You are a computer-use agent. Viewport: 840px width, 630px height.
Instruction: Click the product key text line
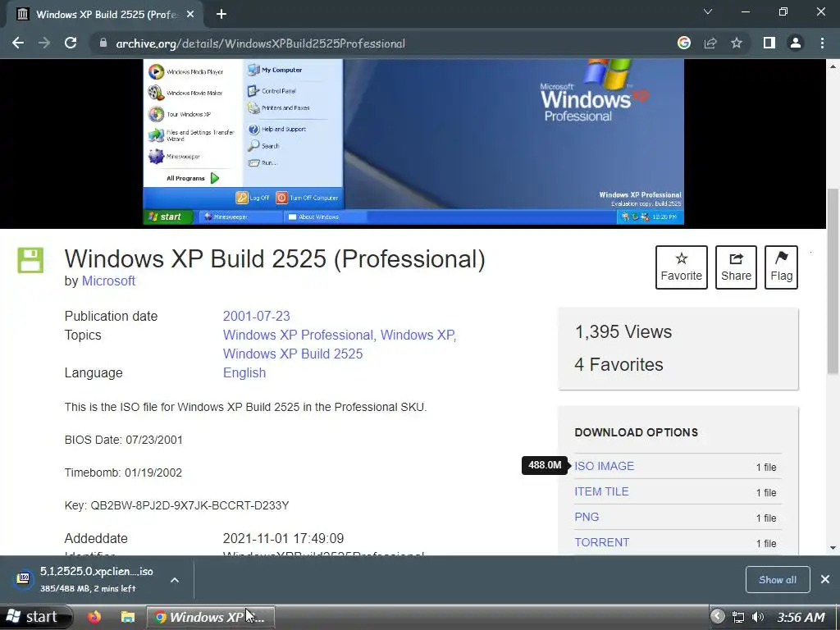tap(177, 505)
